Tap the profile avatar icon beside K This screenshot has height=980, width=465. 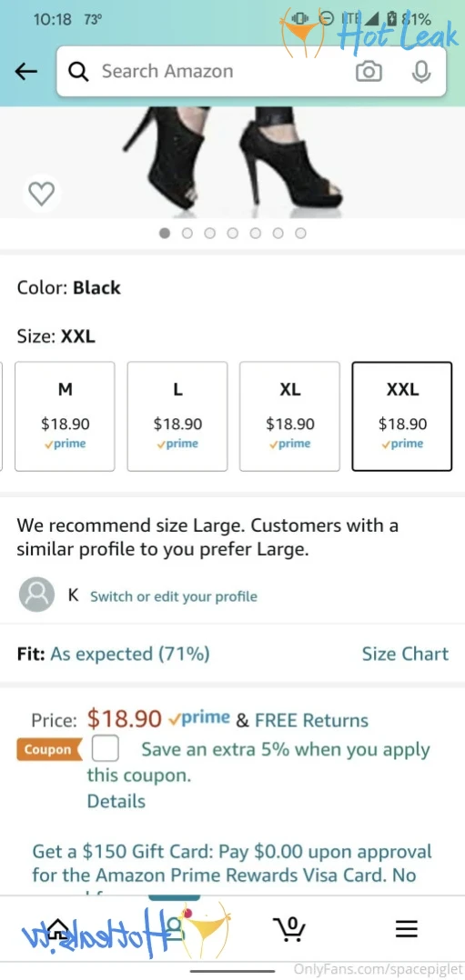(37, 595)
